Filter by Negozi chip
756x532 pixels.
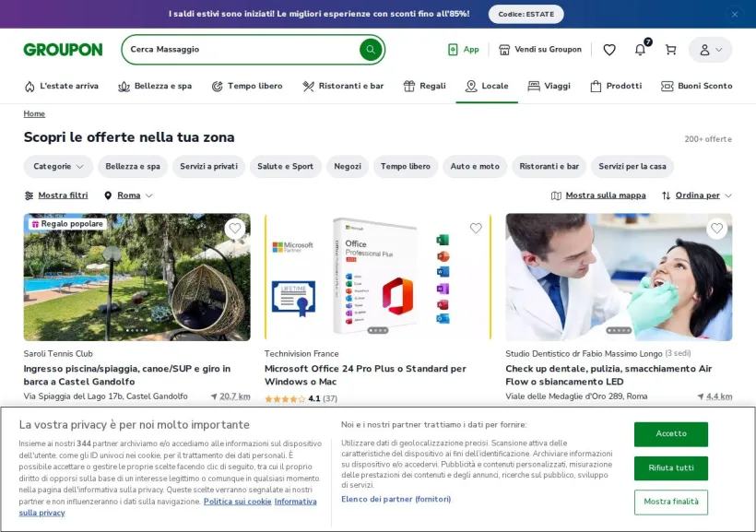pos(348,166)
